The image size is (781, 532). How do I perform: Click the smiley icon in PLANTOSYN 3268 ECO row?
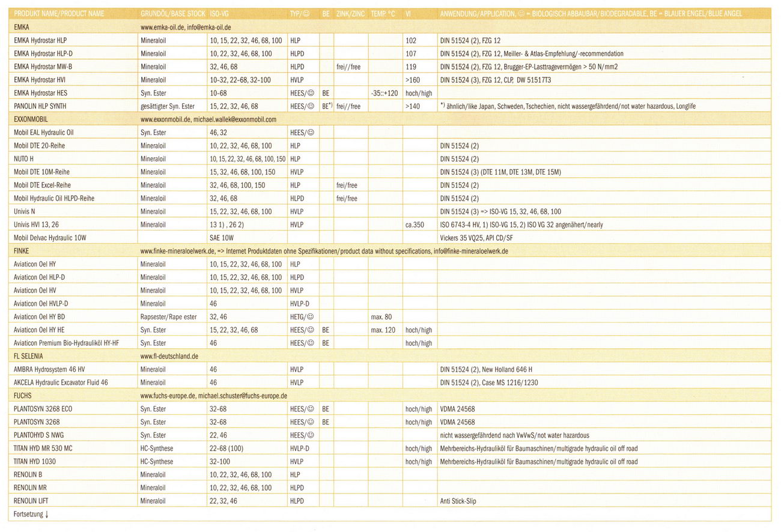click(311, 410)
